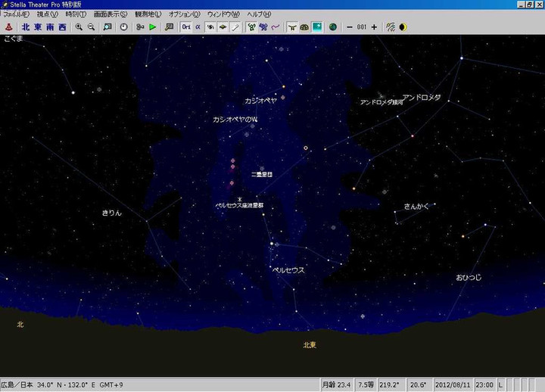Click the green earth globe icon
This screenshot has height=392, width=545.
click(333, 27)
